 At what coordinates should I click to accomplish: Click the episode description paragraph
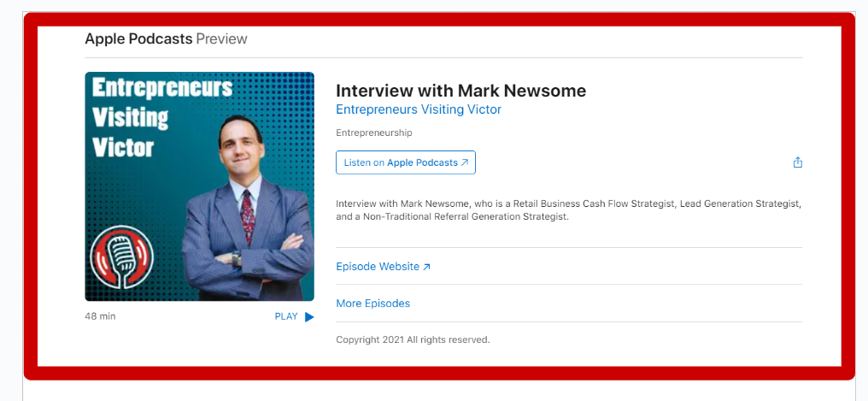coord(568,210)
